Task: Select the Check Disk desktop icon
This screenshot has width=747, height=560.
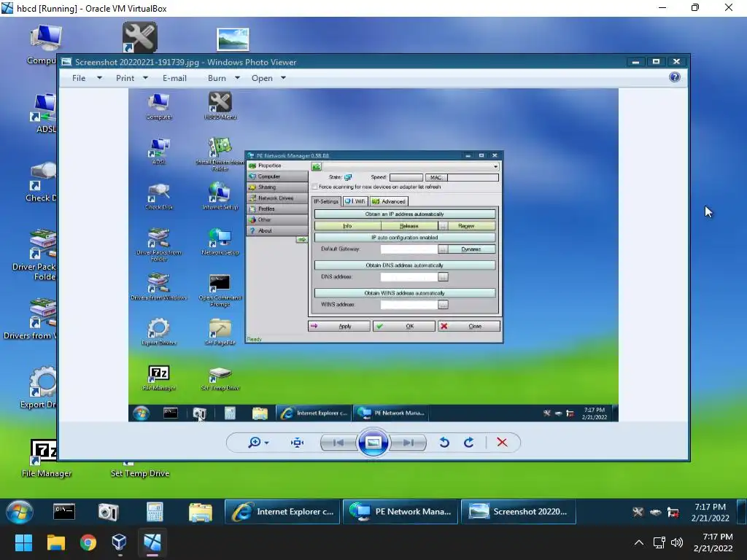Action: [x=42, y=183]
